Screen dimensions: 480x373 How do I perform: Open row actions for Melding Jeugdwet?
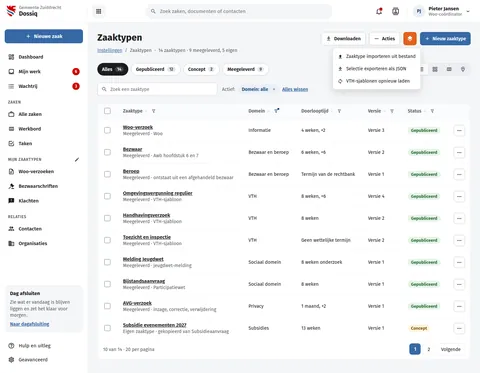pos(459,262)
